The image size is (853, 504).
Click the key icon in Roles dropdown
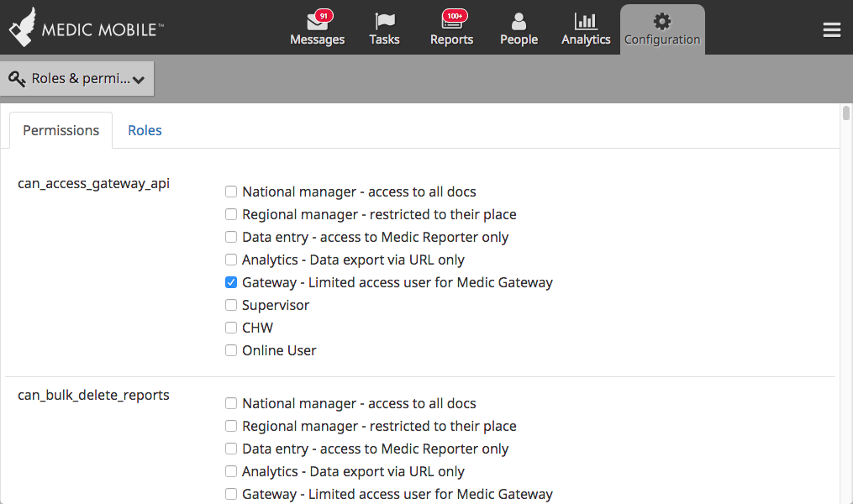(x=17, y=79)
